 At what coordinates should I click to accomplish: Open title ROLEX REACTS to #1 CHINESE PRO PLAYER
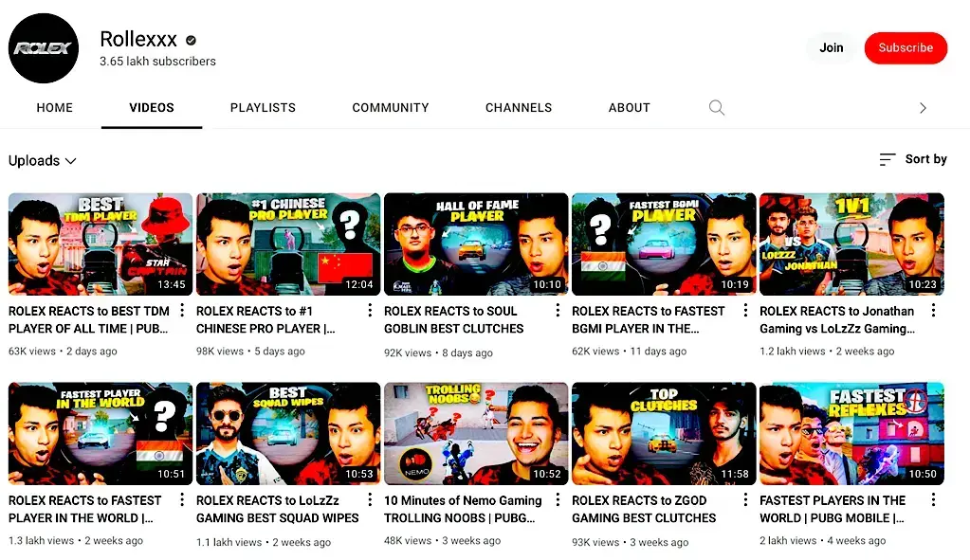(x=266, y=319)
